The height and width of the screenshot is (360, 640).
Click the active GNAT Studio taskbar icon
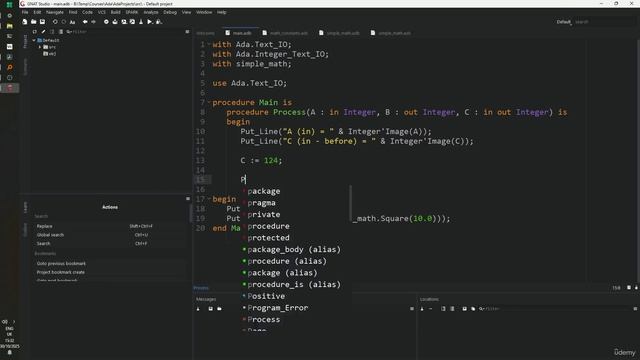[9, 88]
